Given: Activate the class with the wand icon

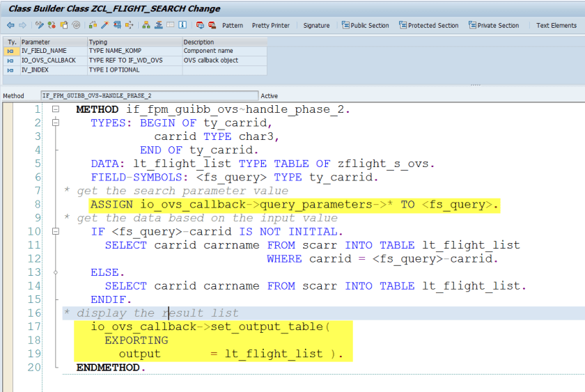Looking at the screenshot, I should pyautogui.click(x=105, y=25).
